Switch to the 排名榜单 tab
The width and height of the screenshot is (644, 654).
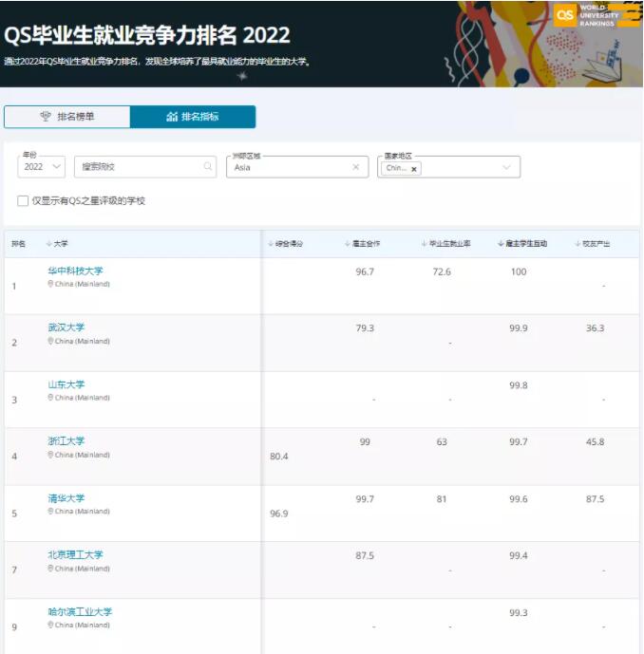66,117
